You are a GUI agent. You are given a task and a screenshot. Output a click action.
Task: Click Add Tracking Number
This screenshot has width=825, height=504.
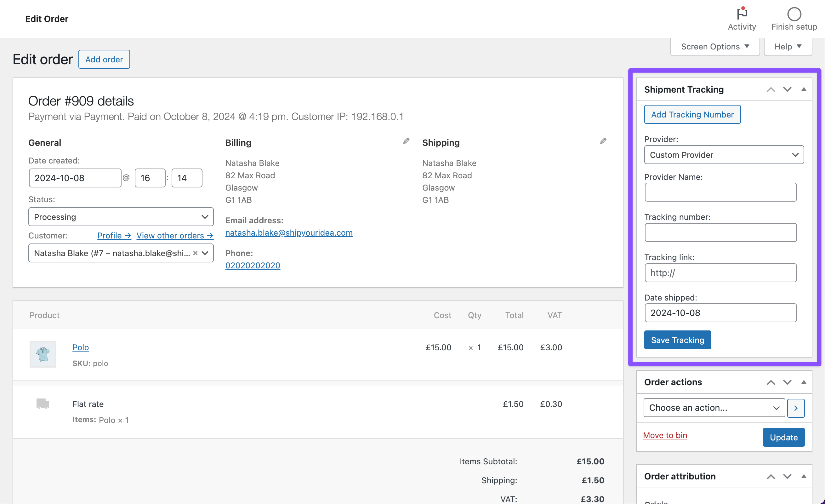[692, 114]
